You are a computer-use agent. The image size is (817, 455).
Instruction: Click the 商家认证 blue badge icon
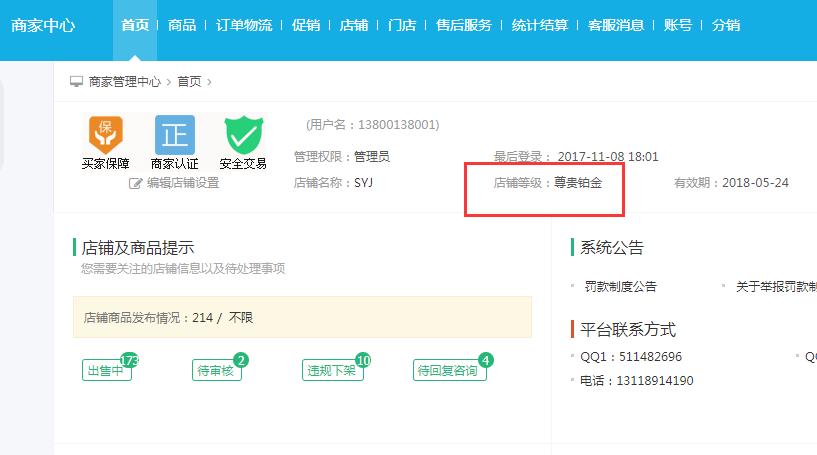(174, 133)
